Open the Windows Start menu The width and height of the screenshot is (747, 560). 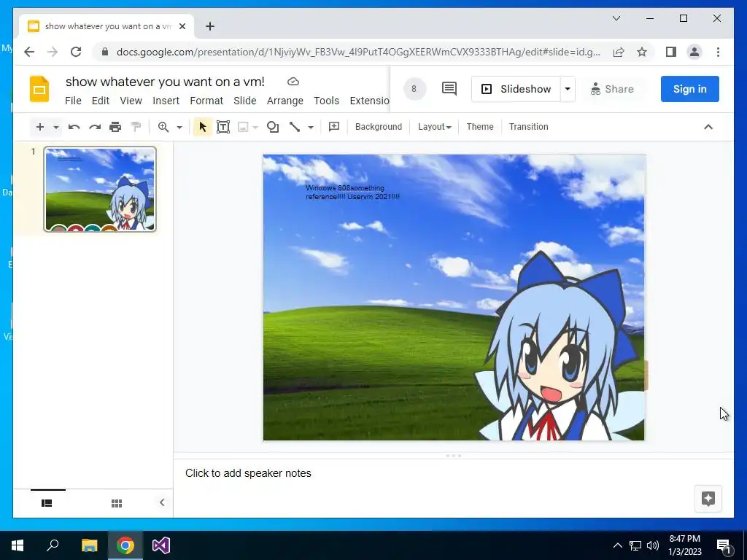[18, 545]
